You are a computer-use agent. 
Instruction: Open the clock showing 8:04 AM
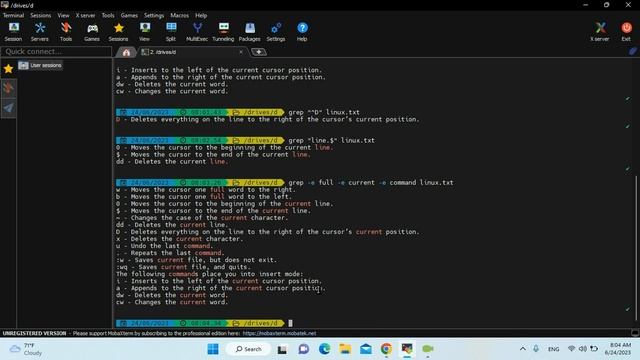point(618,349)
